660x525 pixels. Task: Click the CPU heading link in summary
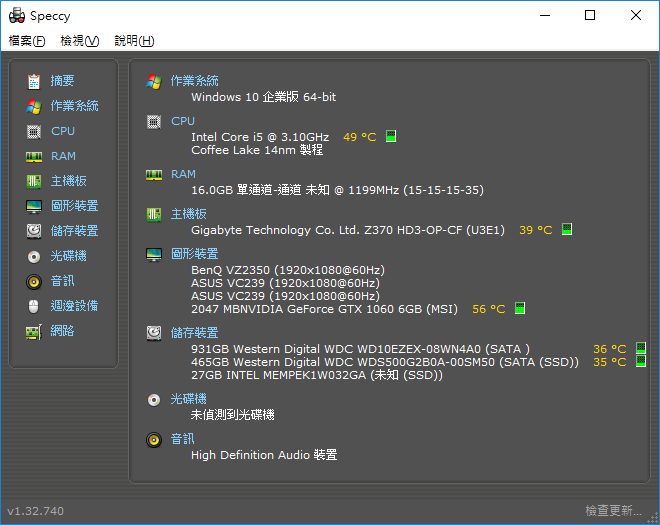(x=183, y=121)
